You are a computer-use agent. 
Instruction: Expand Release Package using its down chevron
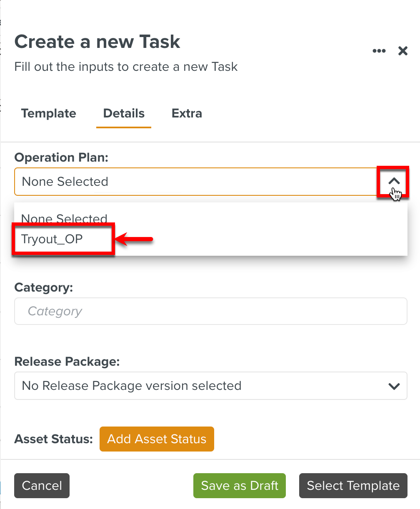coord(394,386)
